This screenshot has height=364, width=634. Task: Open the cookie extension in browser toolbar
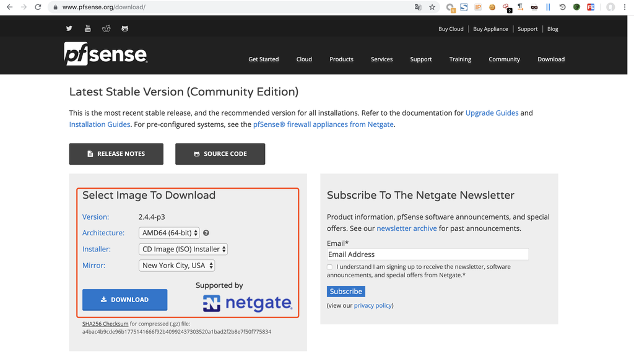[492, 7]
